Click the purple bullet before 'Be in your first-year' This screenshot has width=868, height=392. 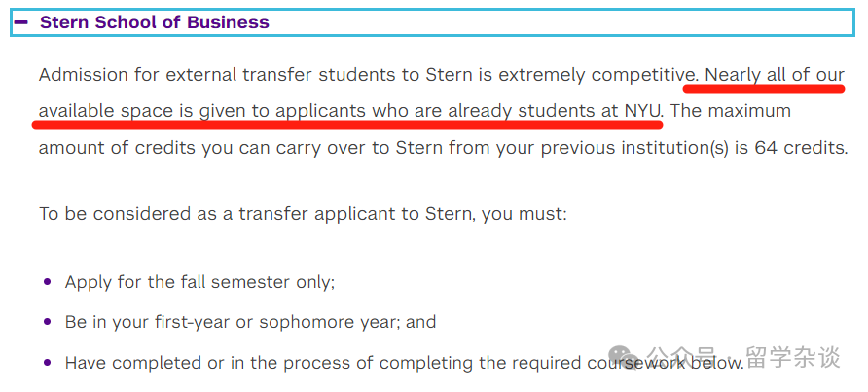47,322
